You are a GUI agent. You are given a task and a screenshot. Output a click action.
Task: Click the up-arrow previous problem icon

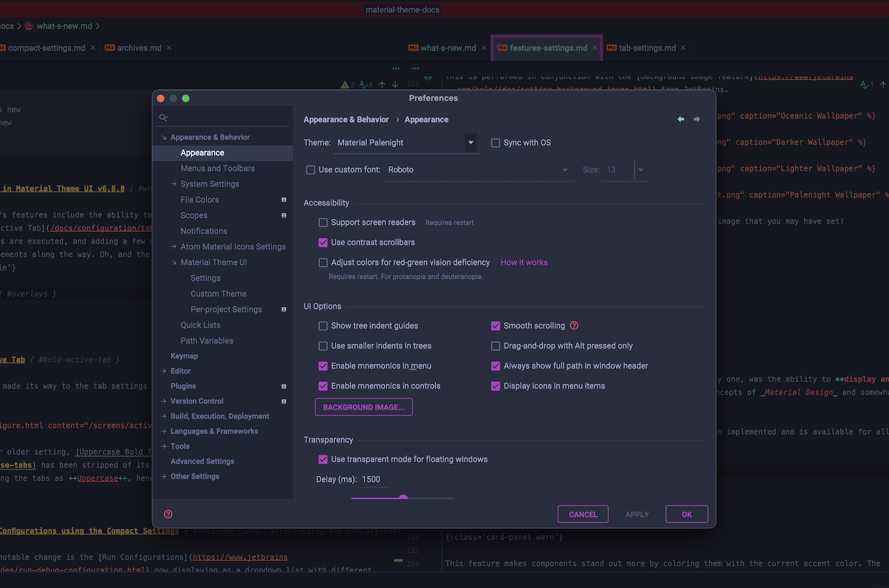(x=382, y=83)
